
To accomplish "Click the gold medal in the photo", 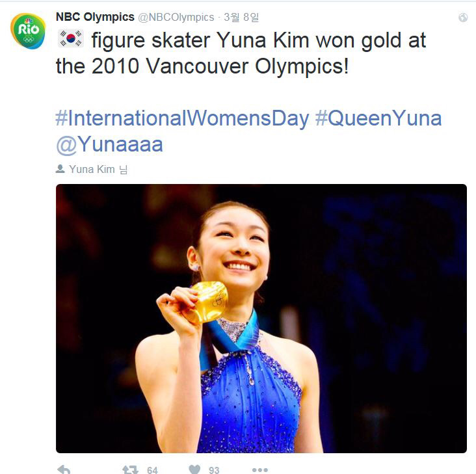I will tap(205, 302).
